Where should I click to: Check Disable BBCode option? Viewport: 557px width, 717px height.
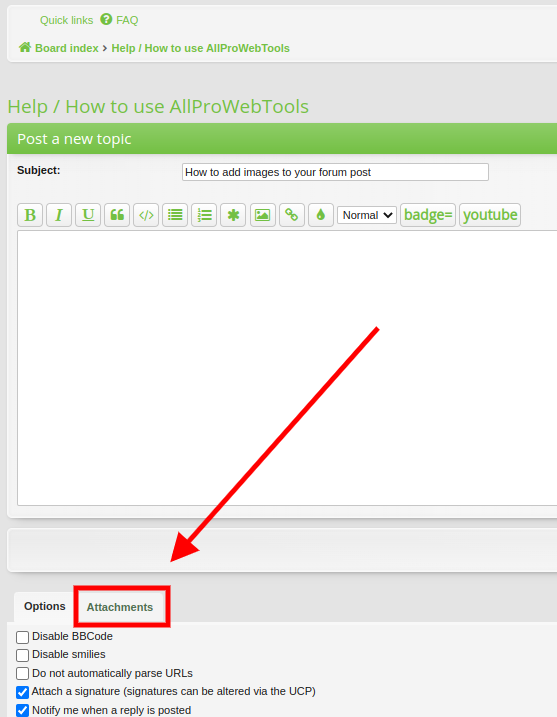(22, 637)
